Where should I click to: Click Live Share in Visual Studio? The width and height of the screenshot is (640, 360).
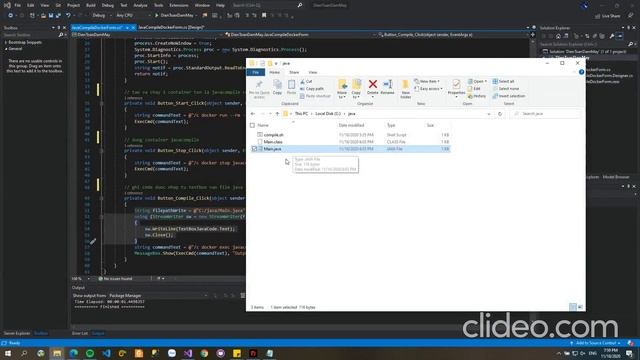[607, 16]
